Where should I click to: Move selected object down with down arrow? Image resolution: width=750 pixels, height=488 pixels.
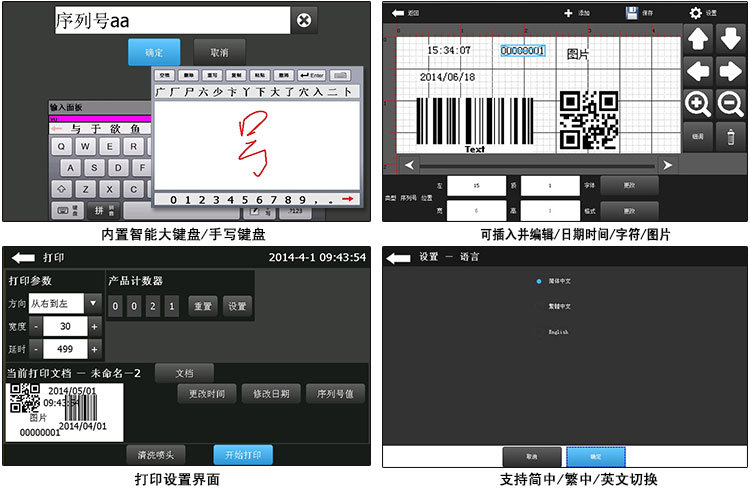pos(730,39)
